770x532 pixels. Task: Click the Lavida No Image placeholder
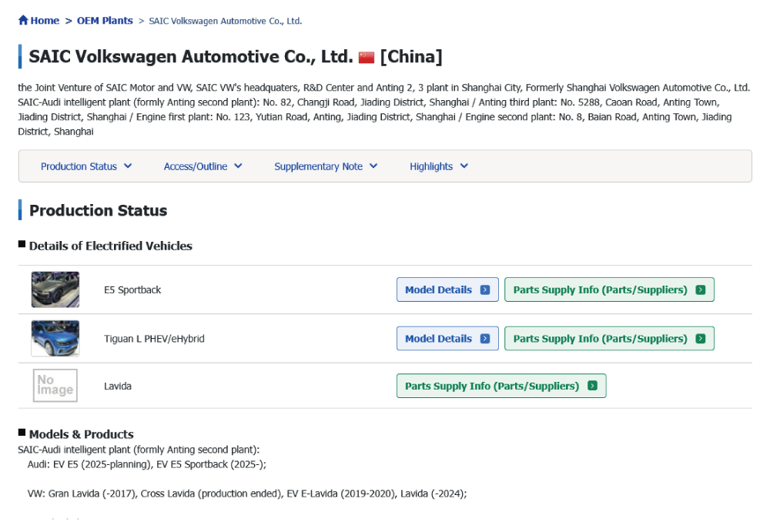(55, 386)
